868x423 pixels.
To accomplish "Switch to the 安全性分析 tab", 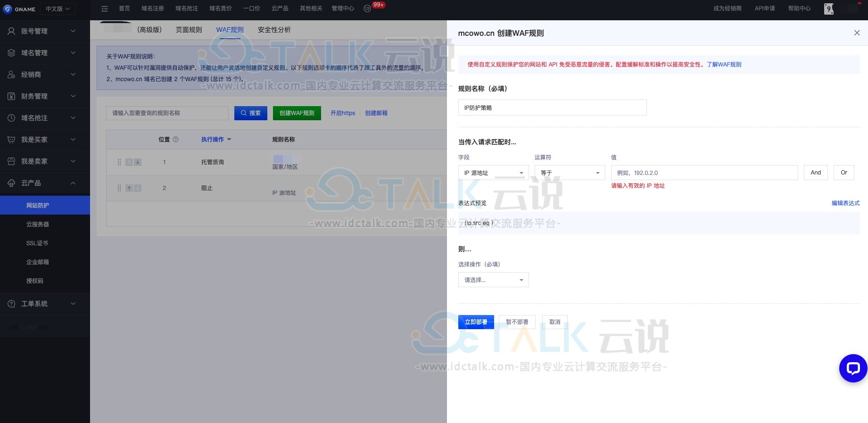I will [x=274, y=30].
